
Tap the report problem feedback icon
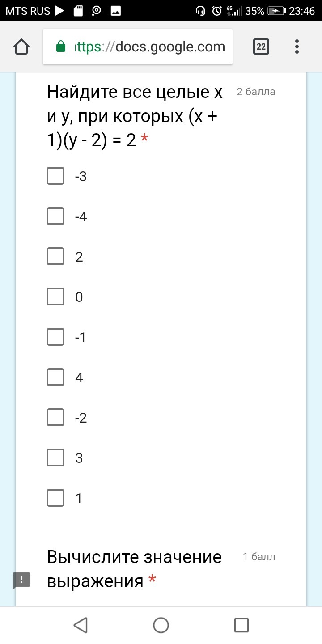click(21, 580)
